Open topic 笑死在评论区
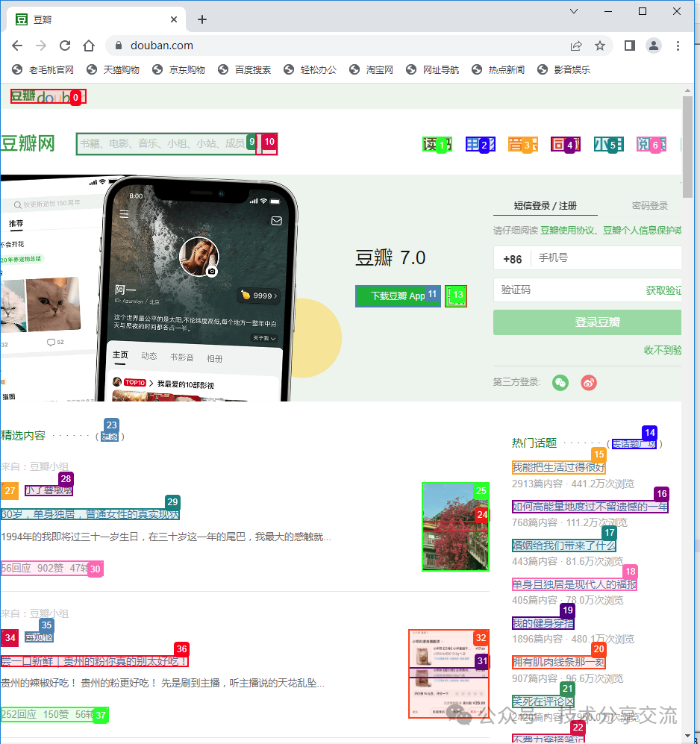700x744 pixels. [x=543, y=701]
